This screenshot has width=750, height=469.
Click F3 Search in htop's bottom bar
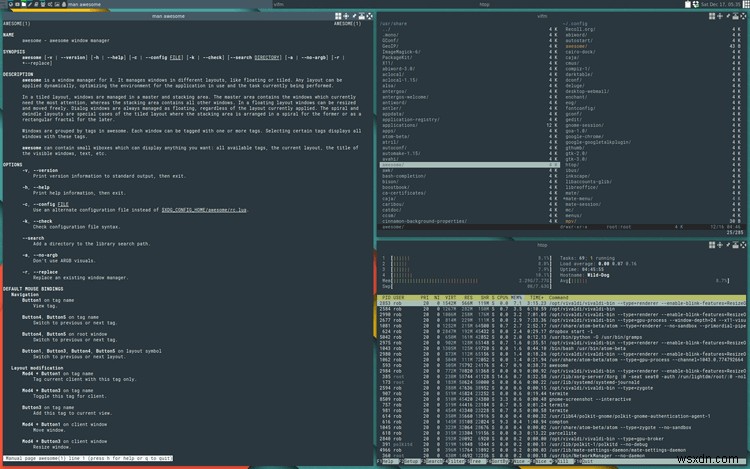point(433,462)
